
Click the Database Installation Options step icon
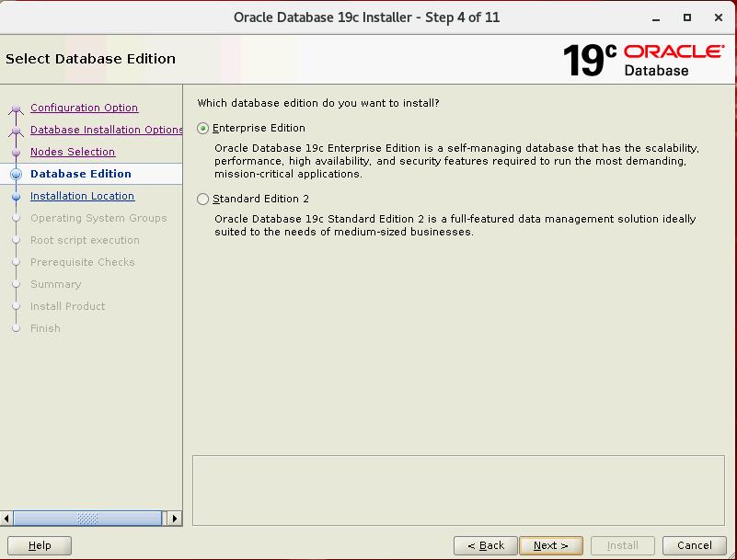15,131
